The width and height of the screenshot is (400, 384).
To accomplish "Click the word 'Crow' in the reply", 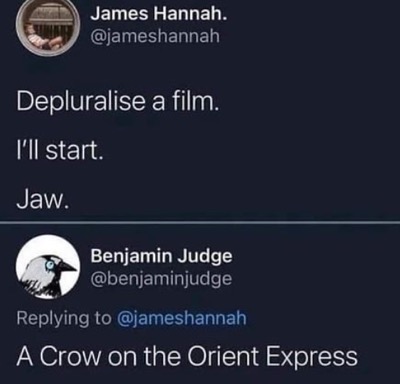I will pyautogui.click(x=71, y=356).
